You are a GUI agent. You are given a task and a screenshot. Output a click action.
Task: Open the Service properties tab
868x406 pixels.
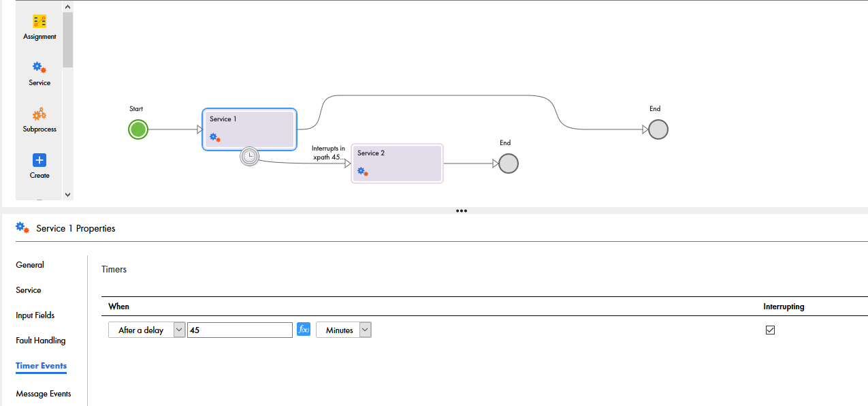29,290
